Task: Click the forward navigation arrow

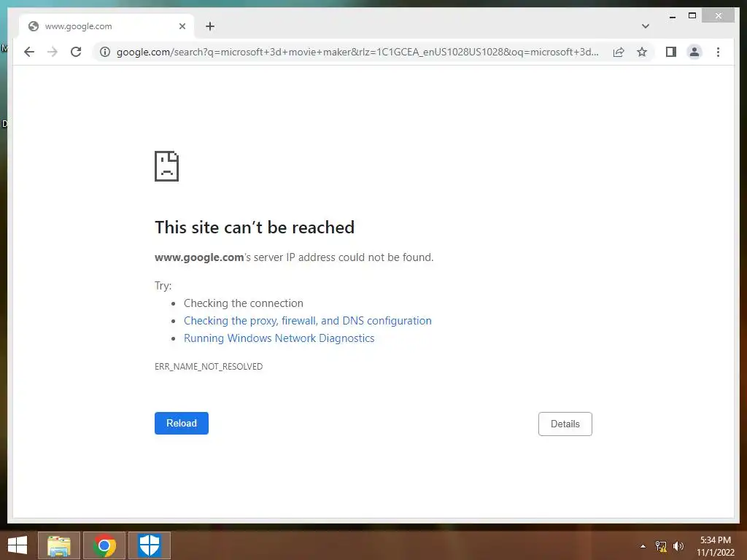Action: [53, 52]
